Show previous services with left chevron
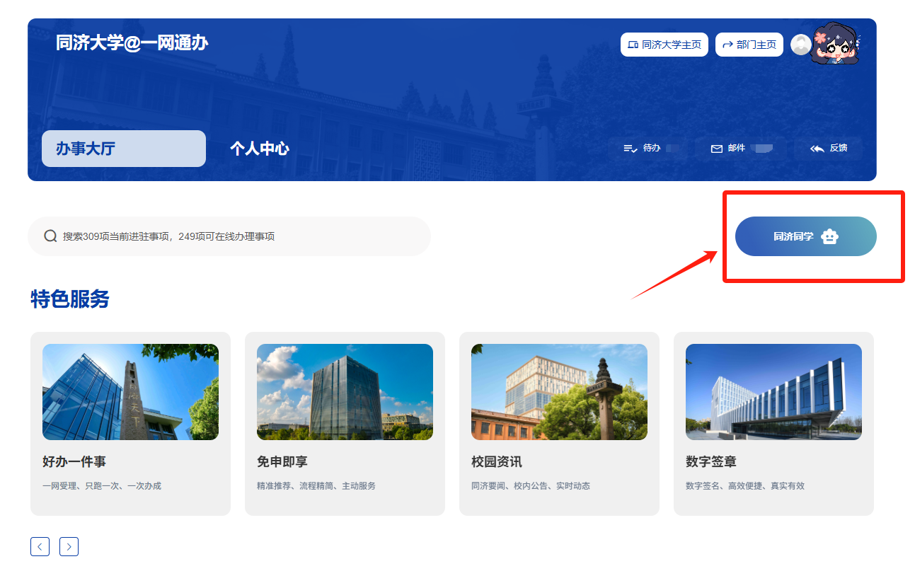This screenshot has width=915, height=588. [x=40, y=546]
